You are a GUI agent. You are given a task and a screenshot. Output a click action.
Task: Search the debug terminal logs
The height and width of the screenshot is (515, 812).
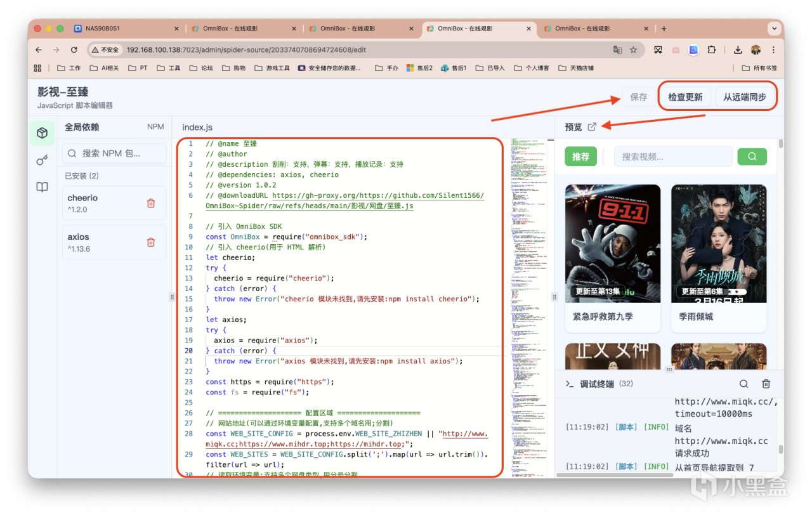coord(744,384)
